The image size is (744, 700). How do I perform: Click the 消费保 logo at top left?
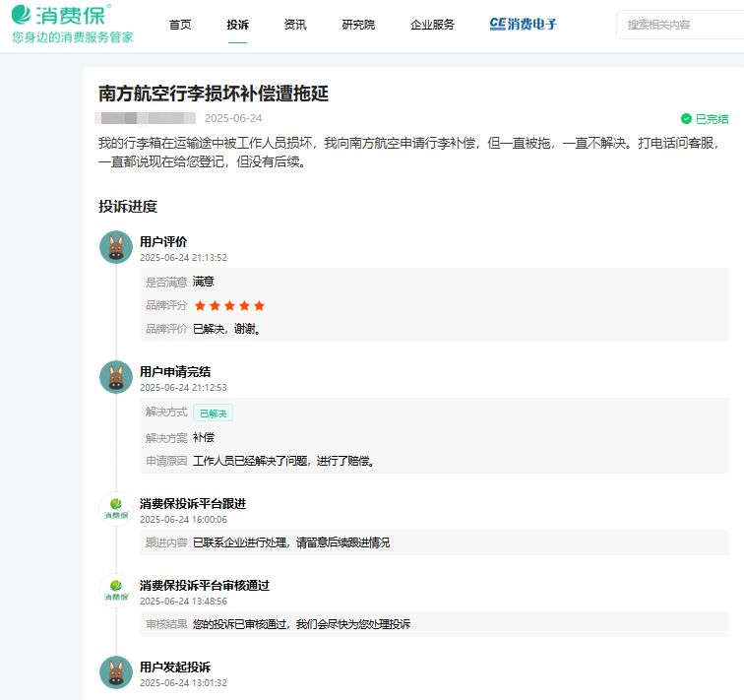(61, 15)
